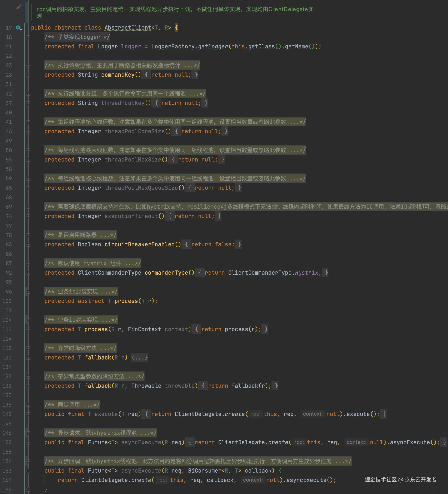Expand the folded comment on line 18
The width and height of the screenshot is (448, 494).
pyautogui.click(x=28, y=37)
